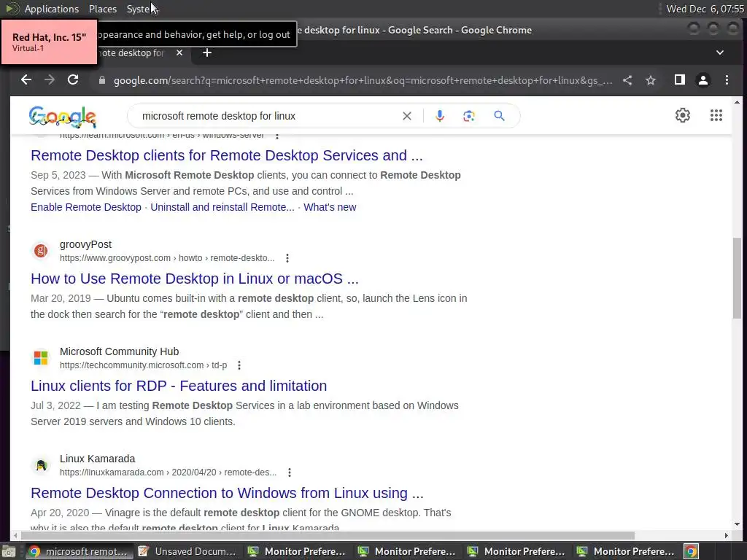Viewport: 747px width, 560px height.
Task: Click the forward navigation arrow
Action: click(x=50, y=80)
